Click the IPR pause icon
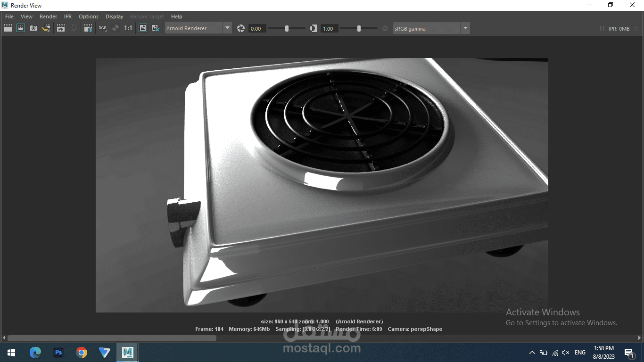644x362 pixels. 602,29
